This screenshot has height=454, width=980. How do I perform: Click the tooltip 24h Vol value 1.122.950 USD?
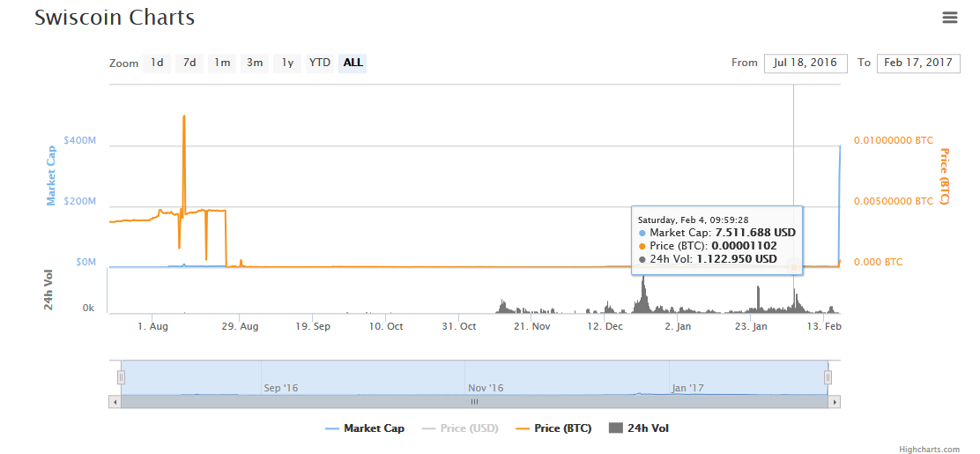(737, 259)
